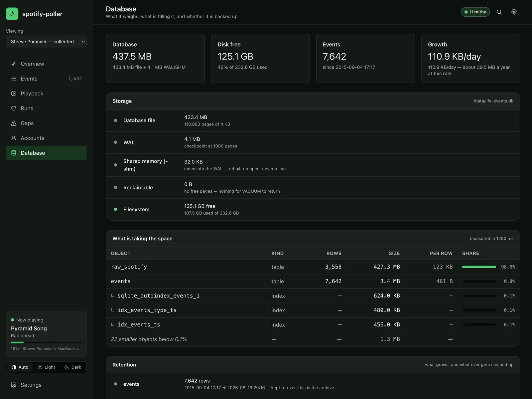Open the Runs section
Image resolution: width=532 pixels, height=399 pixels.
[x=46, y=108]
